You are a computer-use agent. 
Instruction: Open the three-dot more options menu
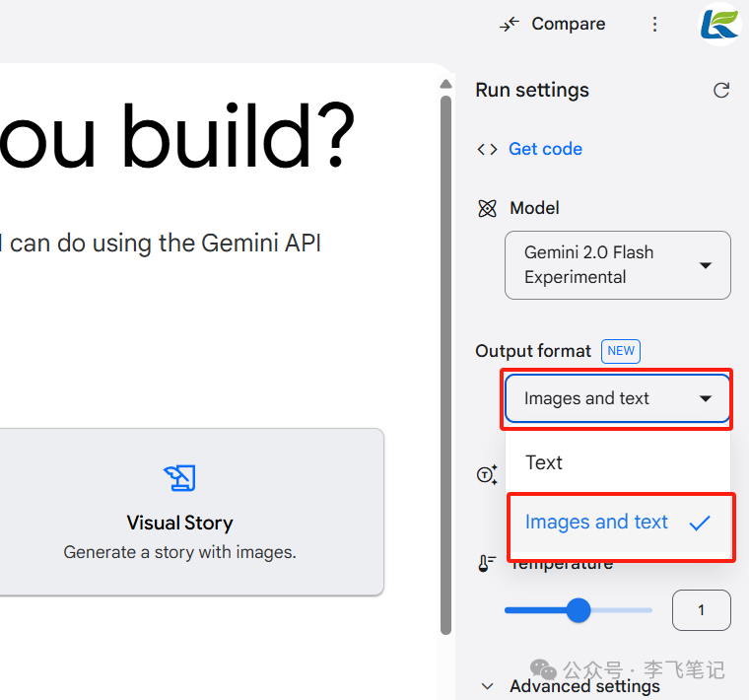pos(654,24)
